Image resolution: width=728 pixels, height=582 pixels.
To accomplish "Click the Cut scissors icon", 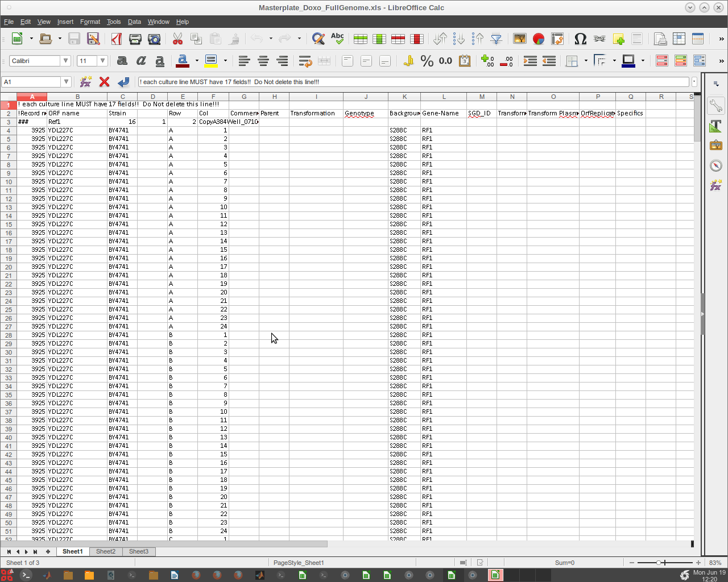I will [x=177, y=39].
